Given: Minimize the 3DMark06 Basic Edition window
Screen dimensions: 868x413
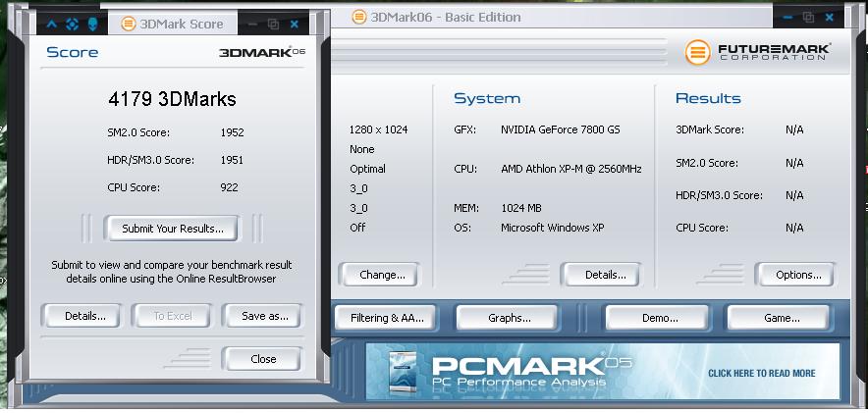Looking at the screenshot, I should point(787,17).
